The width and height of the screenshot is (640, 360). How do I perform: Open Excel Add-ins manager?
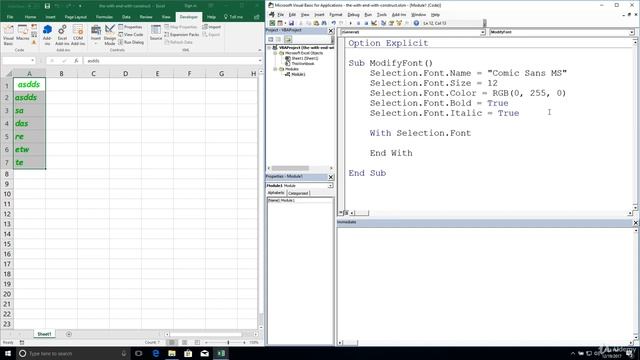(62, 34)
